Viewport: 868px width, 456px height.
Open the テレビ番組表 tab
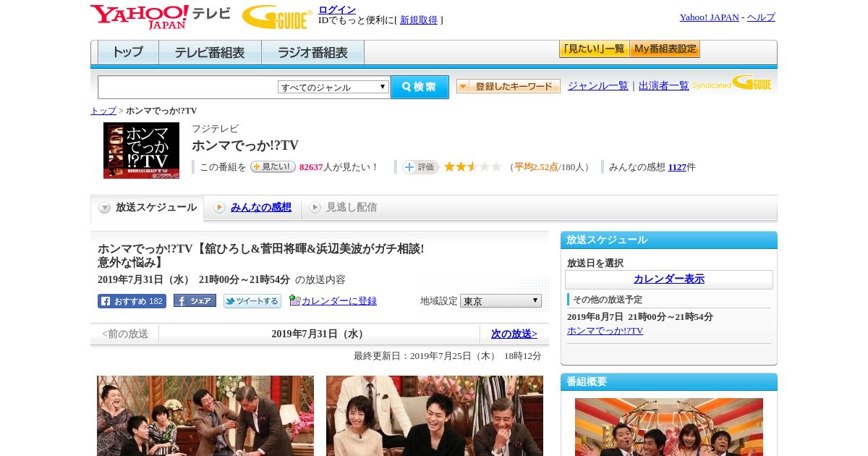click(x=210, y=53)
